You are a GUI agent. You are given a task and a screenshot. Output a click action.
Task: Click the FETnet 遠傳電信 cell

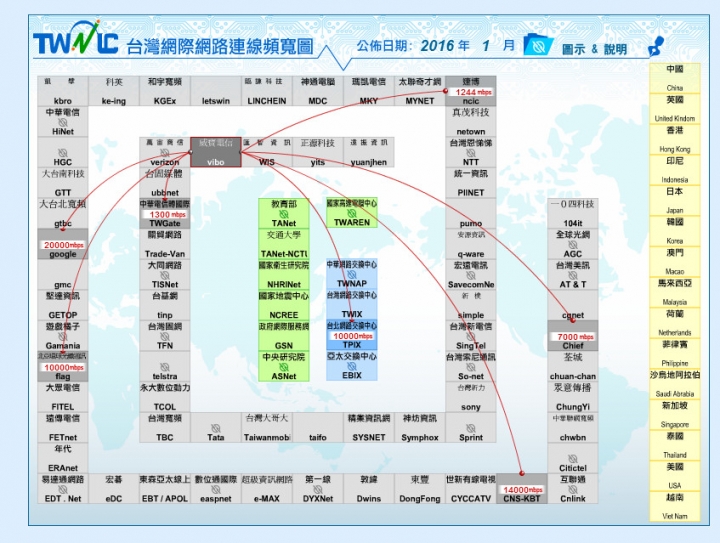pyautogui.click(x=63, y=427)
